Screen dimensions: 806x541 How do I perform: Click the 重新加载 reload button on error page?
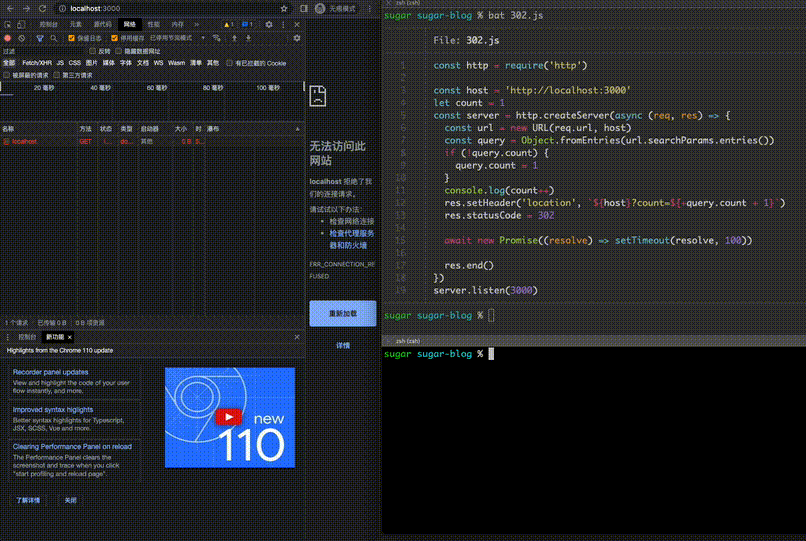(x=343, y=313)
